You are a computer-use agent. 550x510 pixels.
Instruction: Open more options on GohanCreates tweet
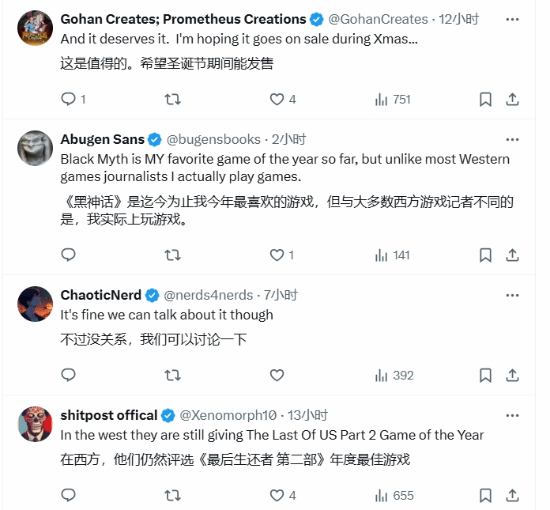click(x=512, y=19)
